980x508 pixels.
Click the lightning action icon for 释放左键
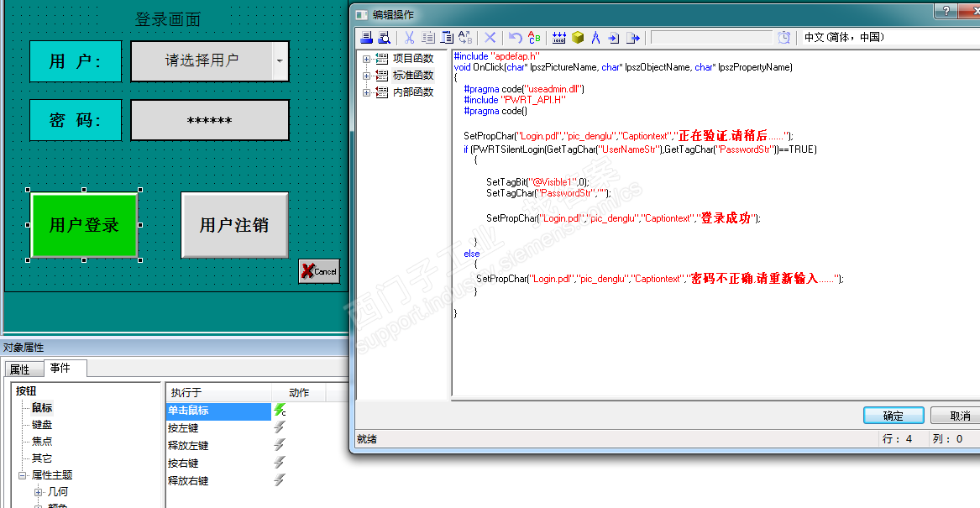pos(280,445)
